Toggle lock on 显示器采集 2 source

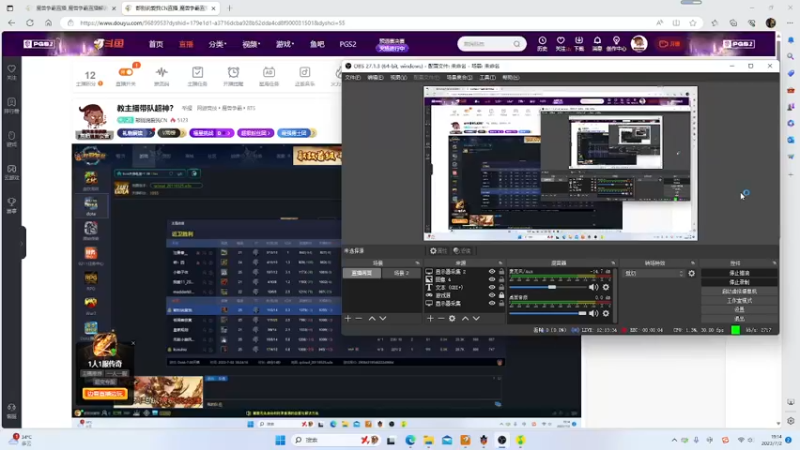pos(502,272)
